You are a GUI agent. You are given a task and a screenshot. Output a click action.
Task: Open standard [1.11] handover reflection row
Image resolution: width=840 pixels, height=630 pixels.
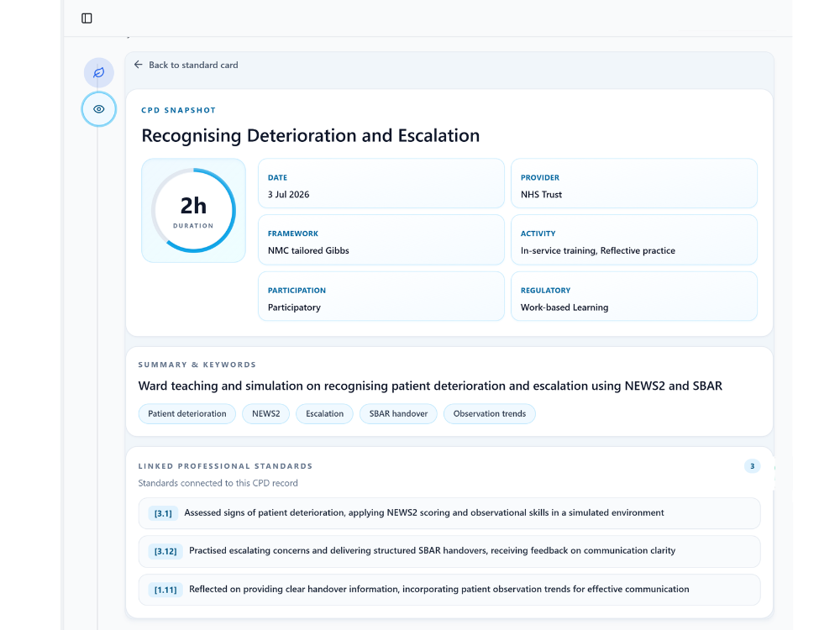coord(449,590)
